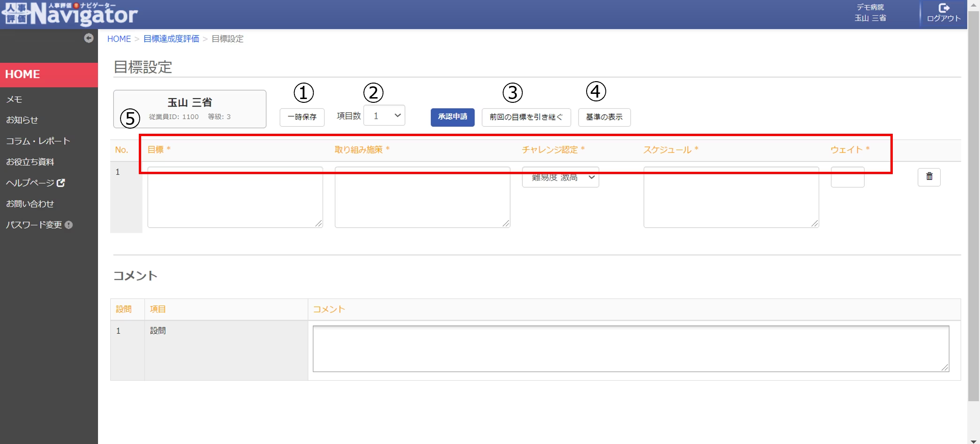The image size is (980, 444).
Task: Click the デモ病院 header text
Action: pyautogui.click(x=870, y=7)
